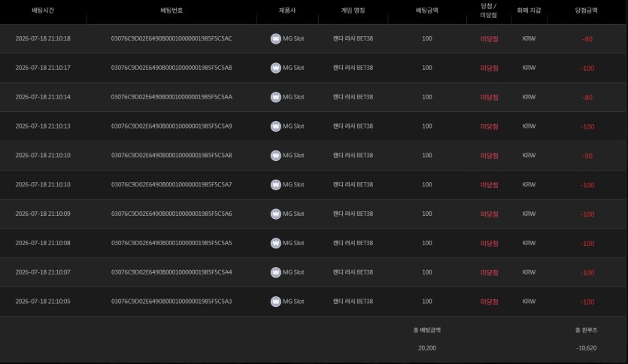
Task: Click MG Slot won icon in 21:10:05 row
Action: (275, 302)
